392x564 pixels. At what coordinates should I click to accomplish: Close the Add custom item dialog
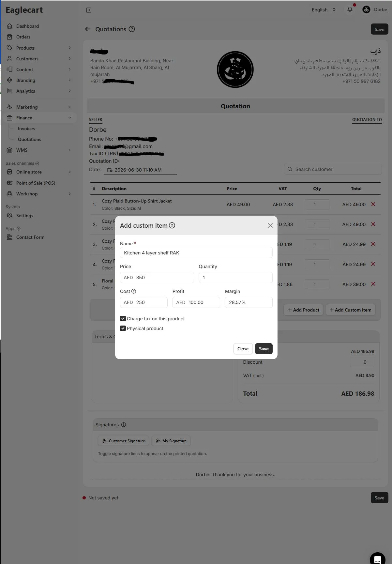[270, 225]
